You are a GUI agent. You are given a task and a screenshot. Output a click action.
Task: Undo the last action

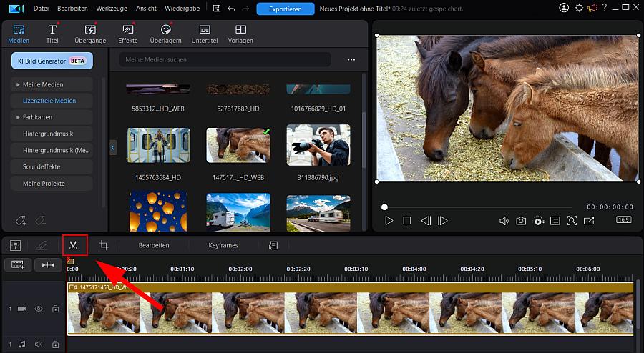(x=230, y=9)
